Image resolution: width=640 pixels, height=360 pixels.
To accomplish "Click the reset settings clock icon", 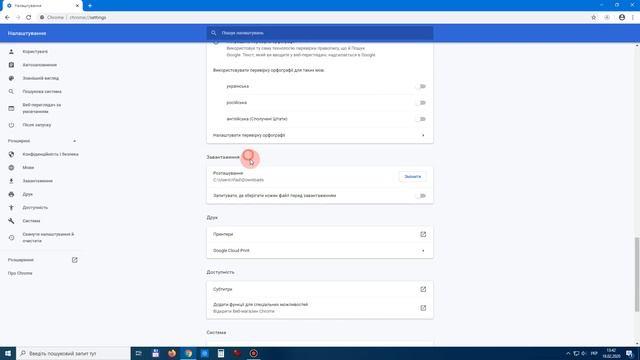I will pos(11,238).
